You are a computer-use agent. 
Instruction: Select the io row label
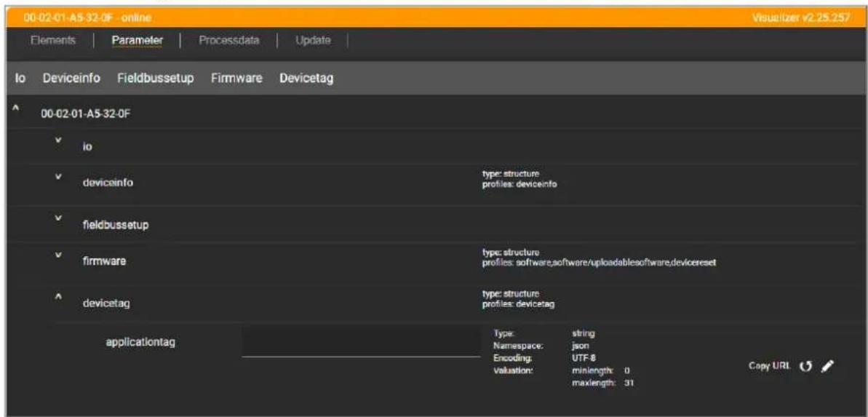tap(87, 147)
